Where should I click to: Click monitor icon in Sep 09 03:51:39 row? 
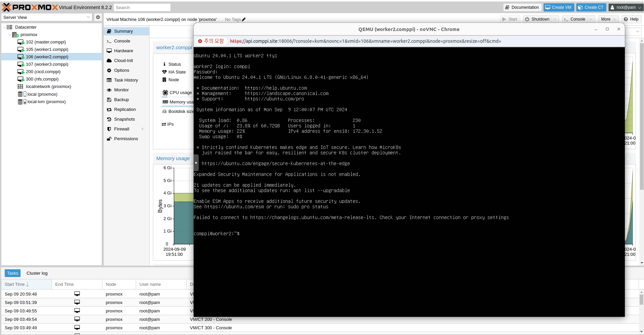coord(77,302)
